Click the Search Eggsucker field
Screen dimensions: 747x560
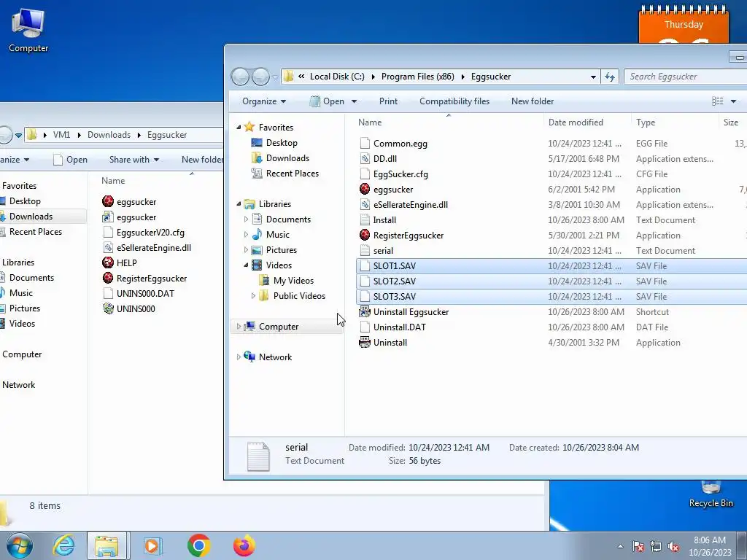point(685,77)
